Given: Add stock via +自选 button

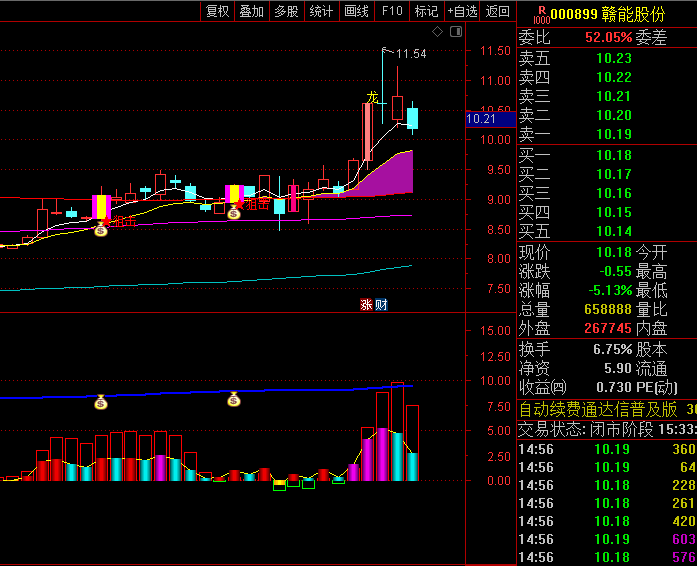Looking at the screenshot, I should click(x=462, y=11).
